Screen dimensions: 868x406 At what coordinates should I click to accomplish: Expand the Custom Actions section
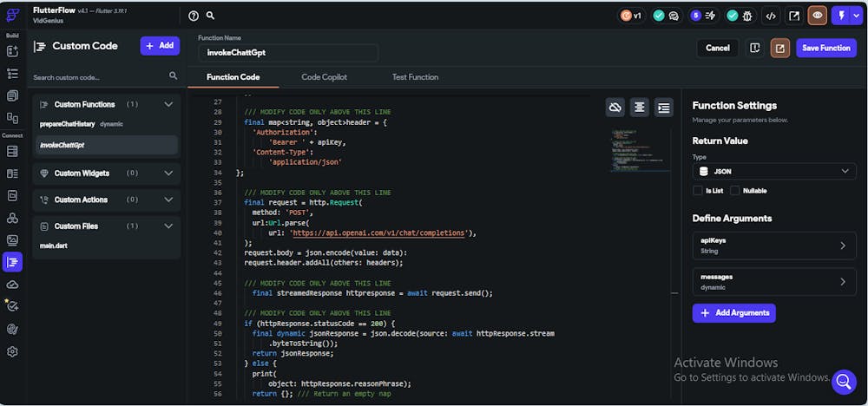click(169, 200)
